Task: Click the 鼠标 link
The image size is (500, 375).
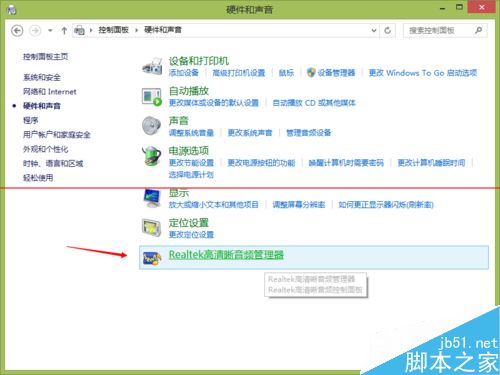Action: point(286,73)
